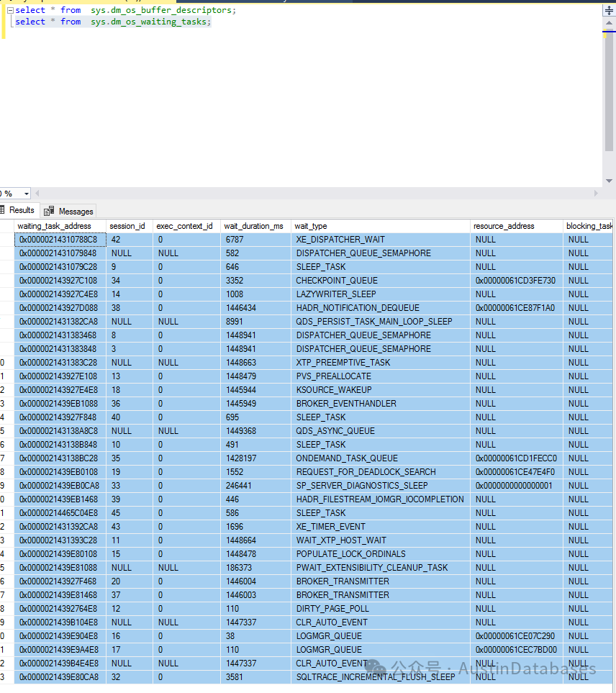Click wait duration value 186373
Image resolution: width=616 pixels, height=693 pixels.
[255, 569]
